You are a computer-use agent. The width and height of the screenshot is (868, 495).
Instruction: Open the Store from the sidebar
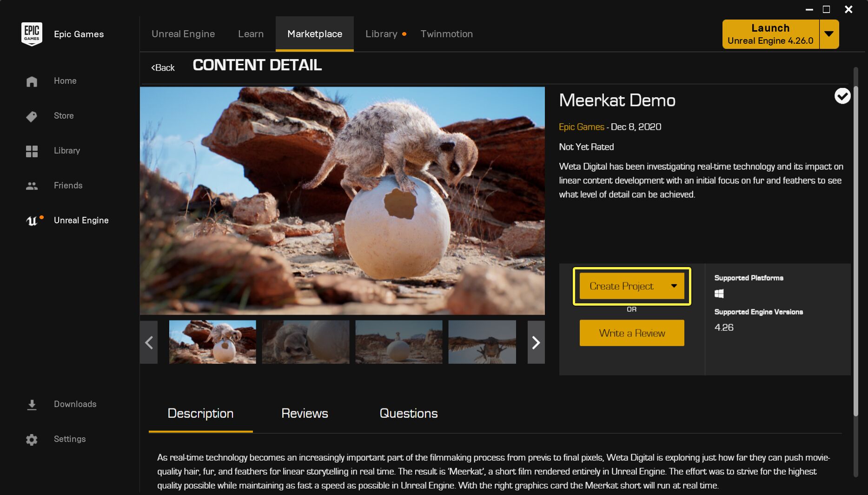32,116
